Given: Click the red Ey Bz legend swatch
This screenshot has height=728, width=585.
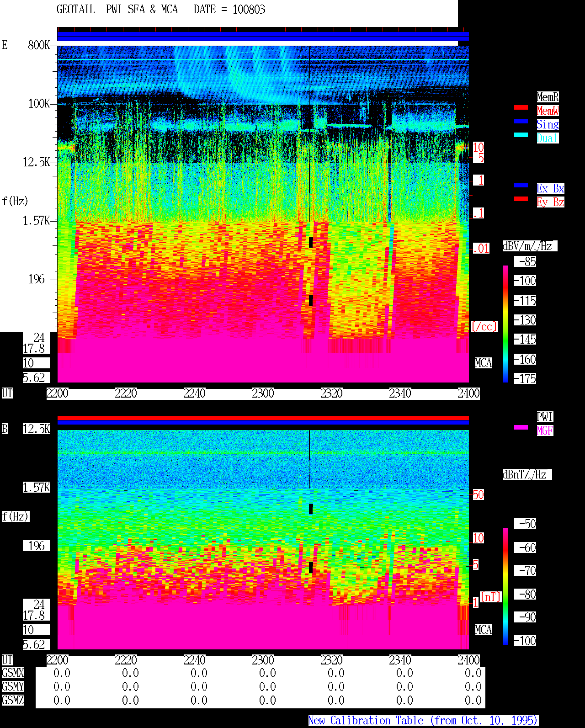Looking at the screenshot, I should click(x=521, y=199).
